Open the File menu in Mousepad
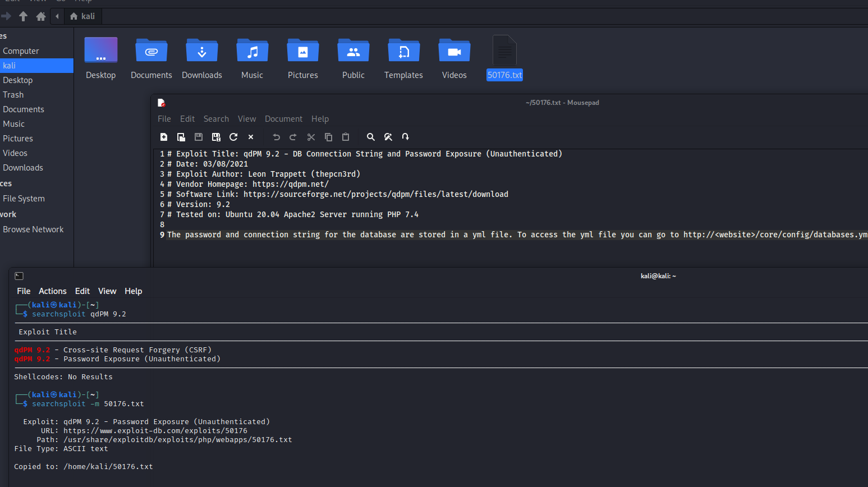This screenshot has height=487, width=868. pyautogui.click(x=164, y=119)
